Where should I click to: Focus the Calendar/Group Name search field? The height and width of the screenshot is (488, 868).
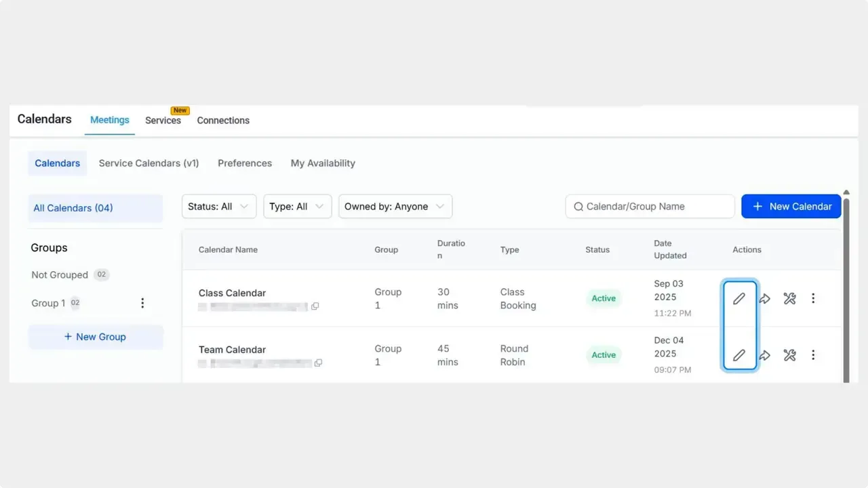(x=654, y=207)
